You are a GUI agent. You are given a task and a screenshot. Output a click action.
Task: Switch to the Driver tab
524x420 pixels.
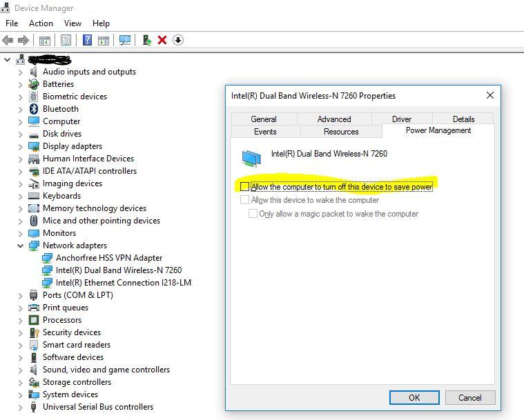click(x=402, y=119)
